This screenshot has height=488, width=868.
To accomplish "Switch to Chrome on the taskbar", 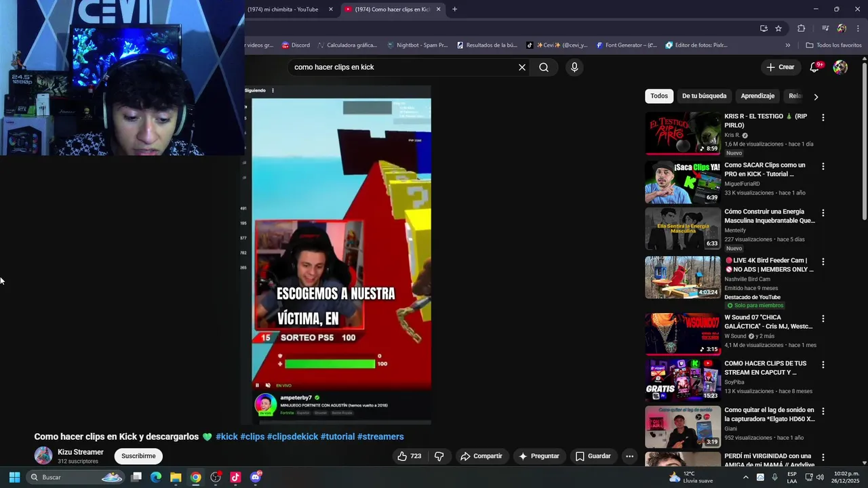I will (x=195, y=477).
